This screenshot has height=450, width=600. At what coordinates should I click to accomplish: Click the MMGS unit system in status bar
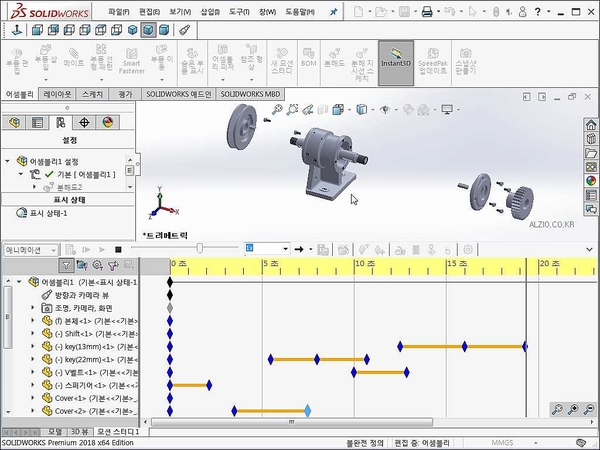coord(502,443)
